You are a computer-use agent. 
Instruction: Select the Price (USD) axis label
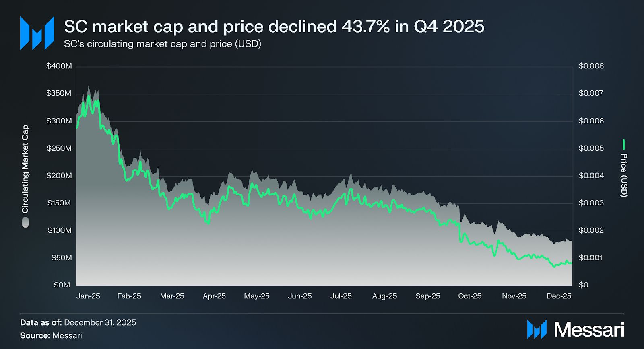(x=624, y=175)
